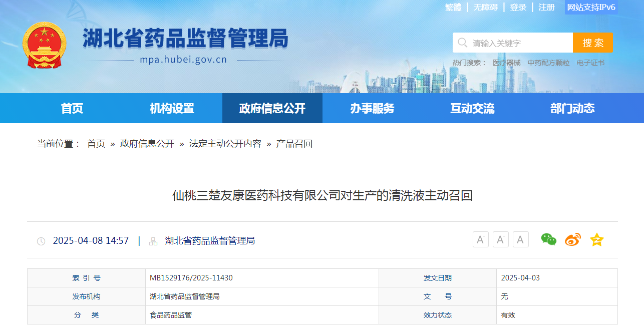Click the 文号 value 无

pyautogui.click(x=504, y=296)
